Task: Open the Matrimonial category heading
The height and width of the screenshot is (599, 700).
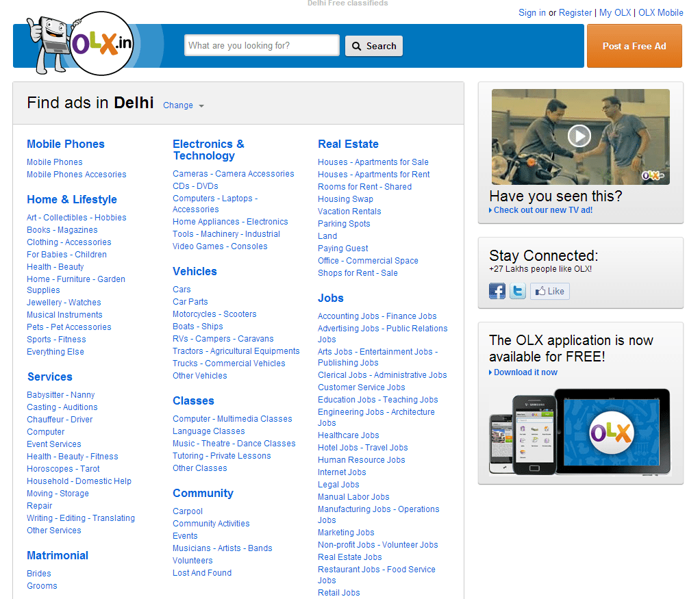Action: pos(58,555)
